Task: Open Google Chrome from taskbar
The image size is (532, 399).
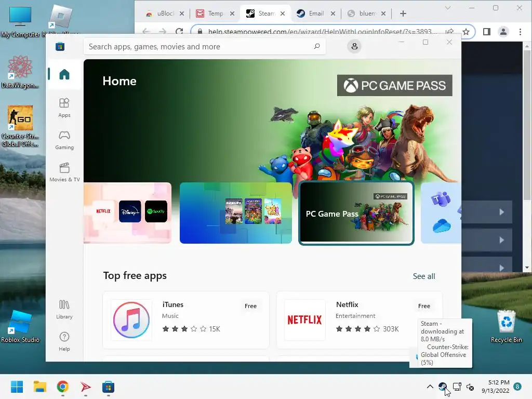Action: point(63,387)
